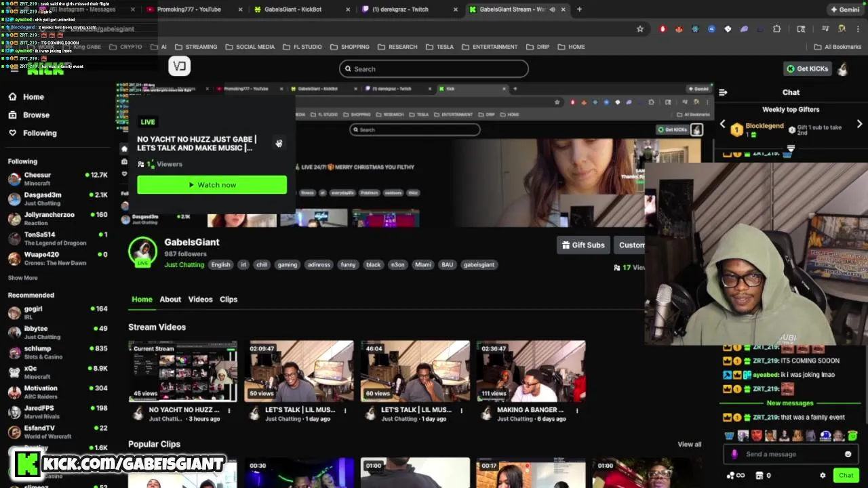Open Dasgasd3m channel in Following list
This screenshot has width=868, height=488.
[57, 199]
